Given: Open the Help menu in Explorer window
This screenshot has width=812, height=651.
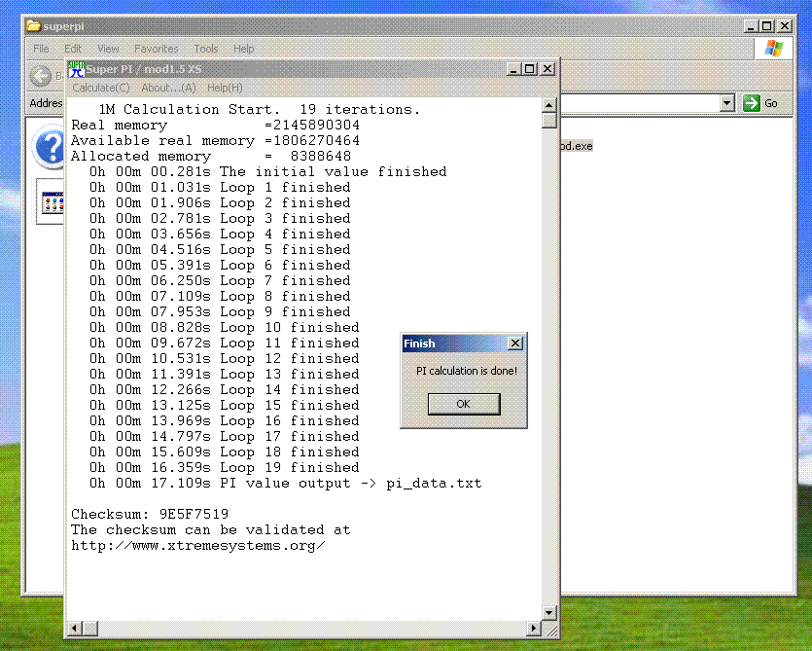Looking at the screenshot, I should tap(243, 49).
